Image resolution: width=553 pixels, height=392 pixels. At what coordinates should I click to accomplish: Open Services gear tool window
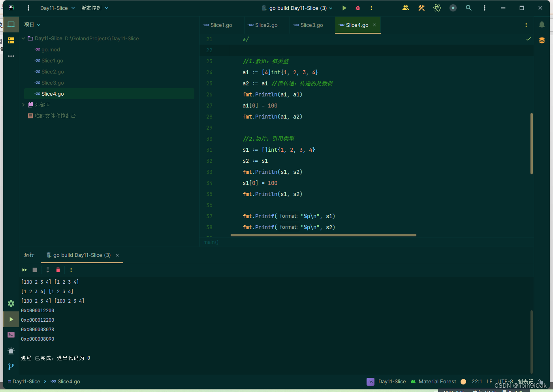(x=11, y=303)
